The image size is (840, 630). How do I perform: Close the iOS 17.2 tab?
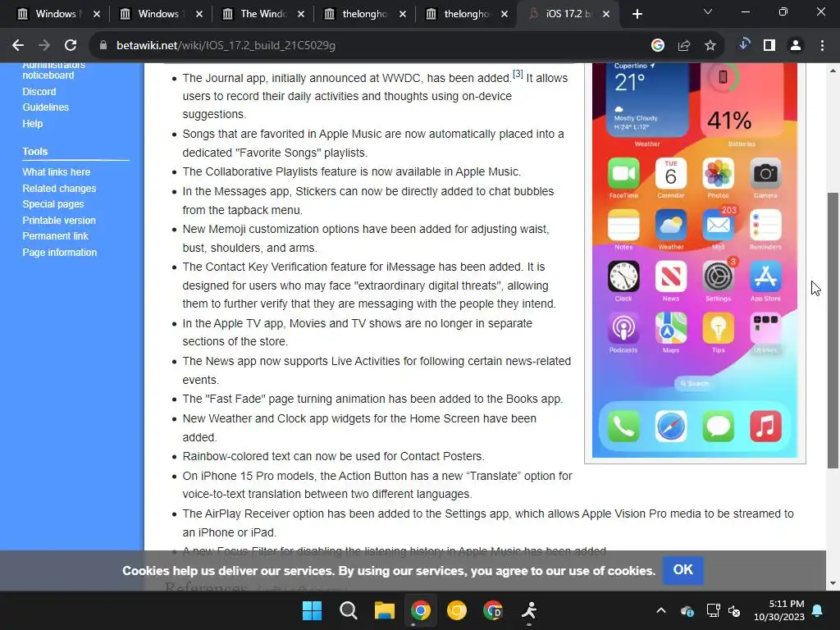[x=606, y=14]
